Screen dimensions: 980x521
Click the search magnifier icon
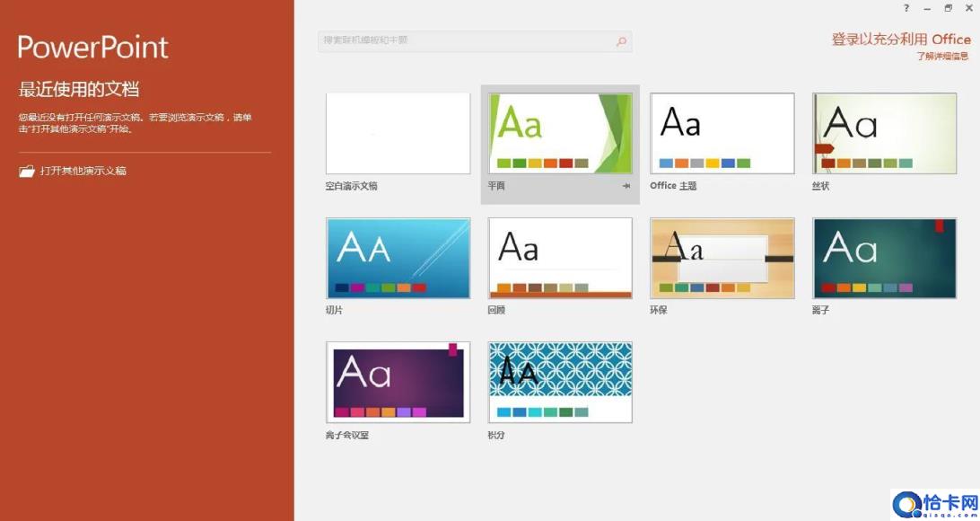point(621,41)
